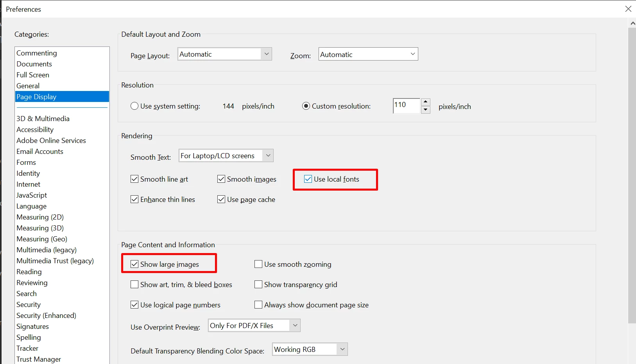The width and height of the screenshot is (636, 364).
Task: Select General category
Action: coord(62,86)
